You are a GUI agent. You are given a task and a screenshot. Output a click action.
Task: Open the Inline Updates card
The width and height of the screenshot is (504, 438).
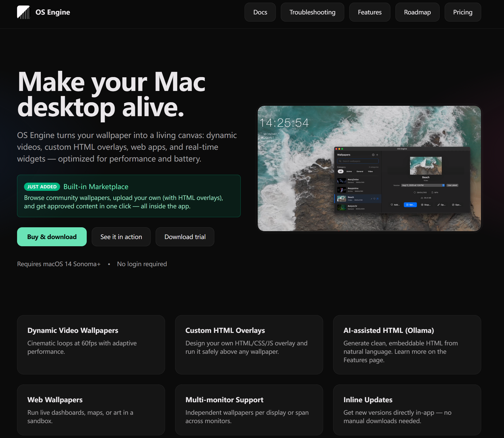click(407, 410)
